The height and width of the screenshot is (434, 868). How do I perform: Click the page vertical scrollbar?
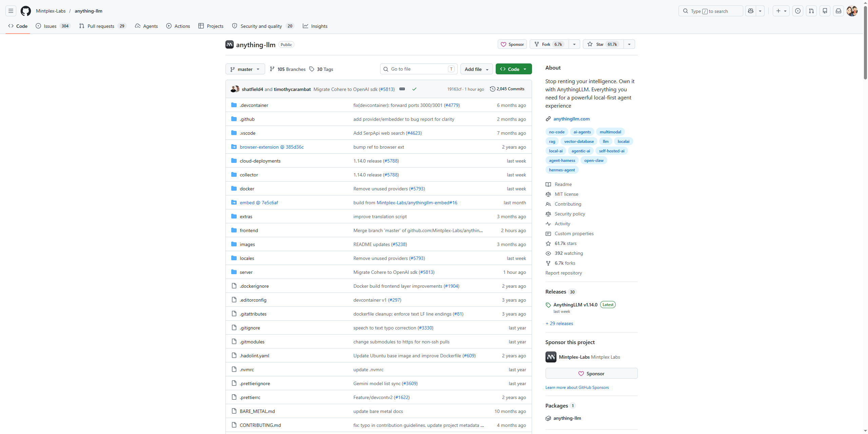[x=865, y=42]
